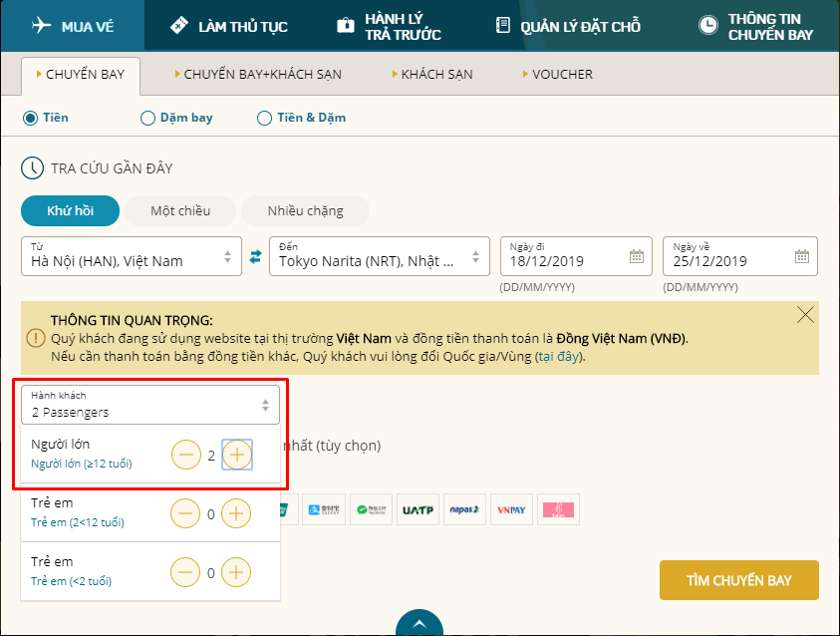The height and width of the screenshot is (636, 840).
Task: Open the return date calendar icon
Action: (801, 256)
